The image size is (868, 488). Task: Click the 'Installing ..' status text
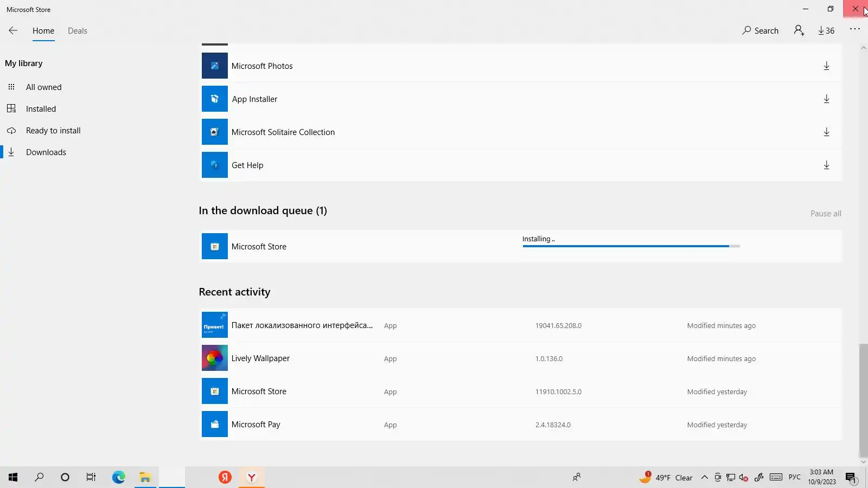[x=538, y=239]
